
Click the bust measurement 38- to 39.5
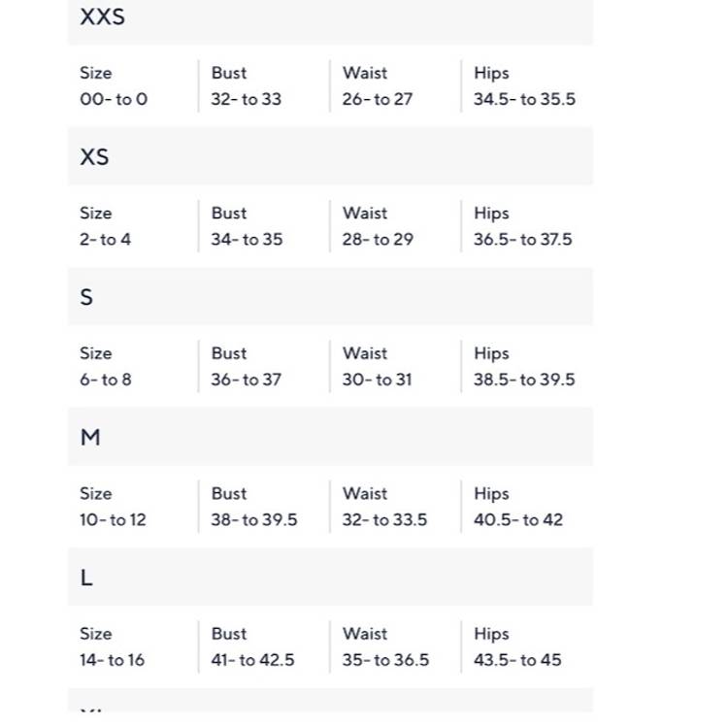coord(254,519)
